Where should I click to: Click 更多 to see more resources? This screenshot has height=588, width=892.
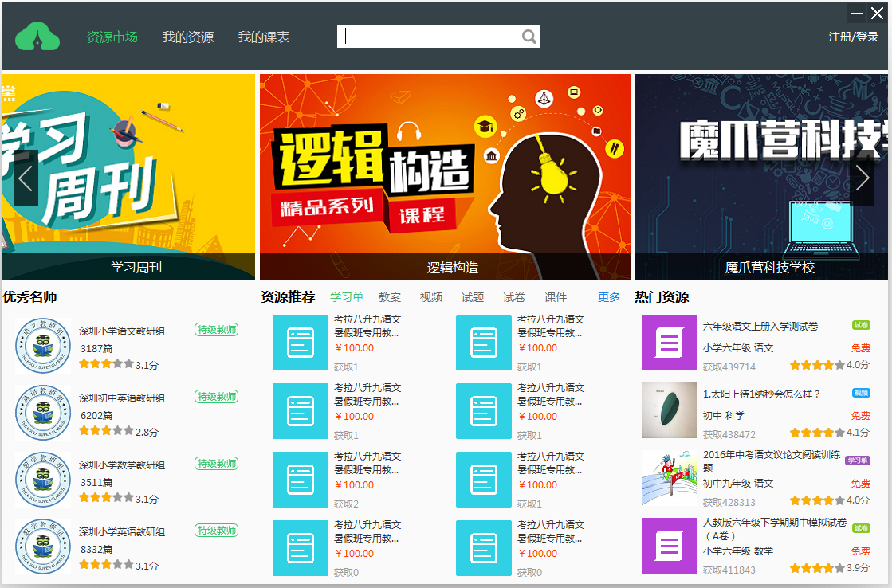[609, 297]
